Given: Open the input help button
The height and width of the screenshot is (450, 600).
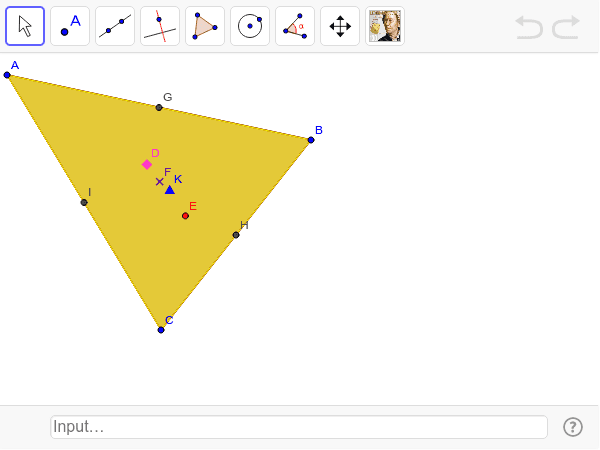Looking at the screenshot, I should (573, 427).
